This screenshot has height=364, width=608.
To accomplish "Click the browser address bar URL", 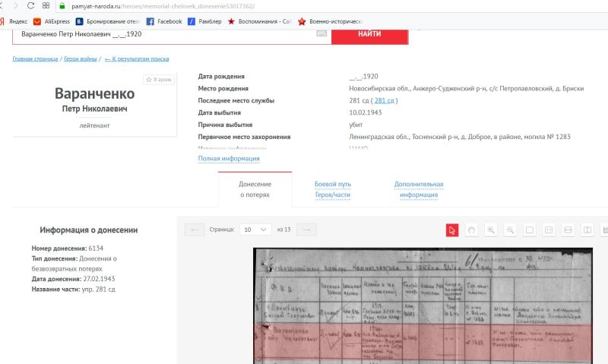I will tap(163, 6).
